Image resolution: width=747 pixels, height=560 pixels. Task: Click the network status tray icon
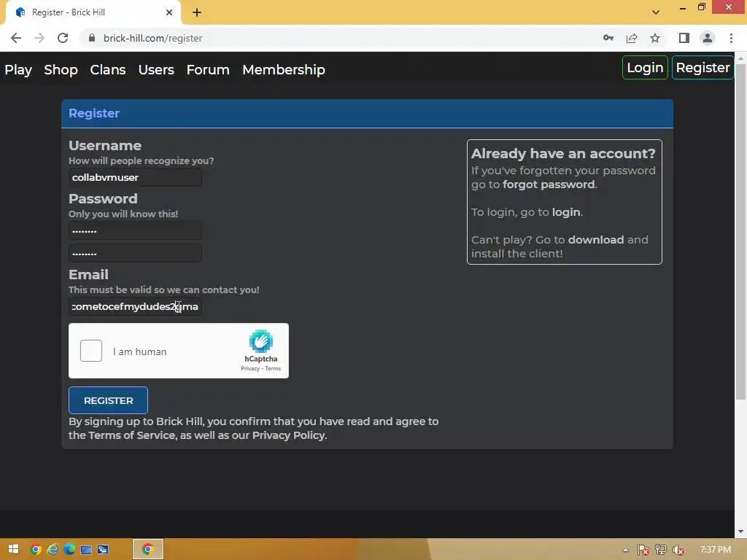click(x=661, y=550)
